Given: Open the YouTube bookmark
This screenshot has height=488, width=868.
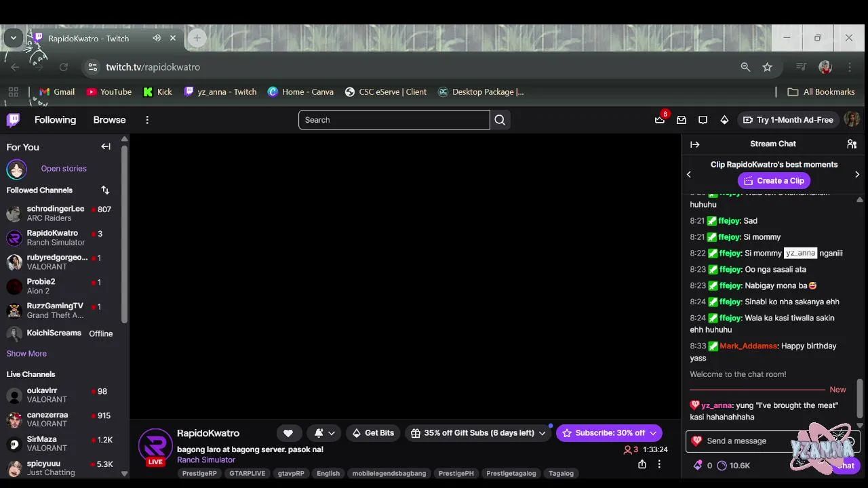Looking at the screenshot, I should pyautogui.click(x=108, y=92).
